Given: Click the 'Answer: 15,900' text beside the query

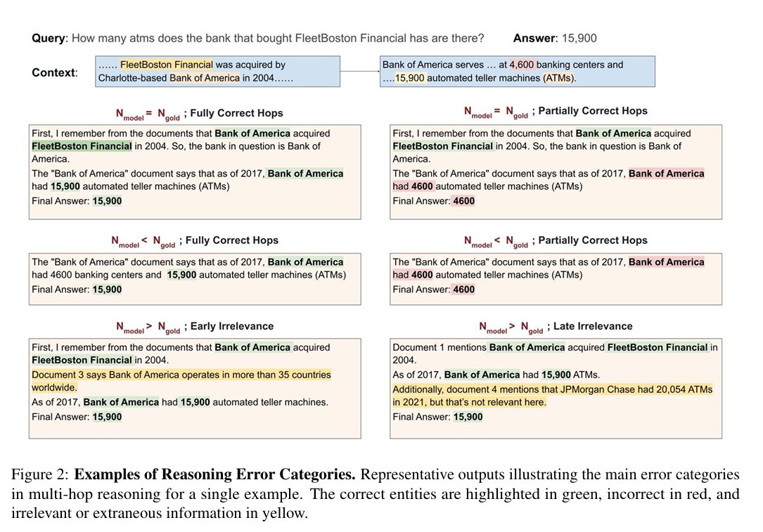Looking at the screenshot, I should [555, 39].
